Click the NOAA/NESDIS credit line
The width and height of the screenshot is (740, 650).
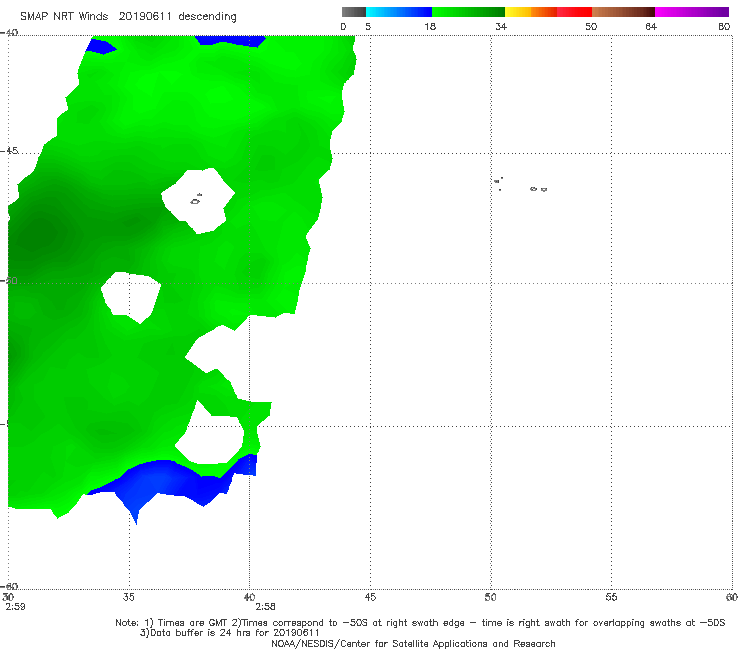413,644
